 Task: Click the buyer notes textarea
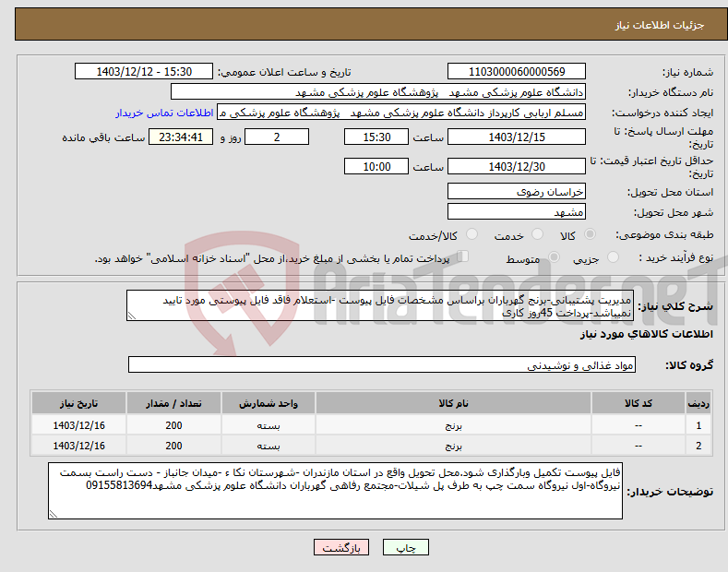click(335, 491)
